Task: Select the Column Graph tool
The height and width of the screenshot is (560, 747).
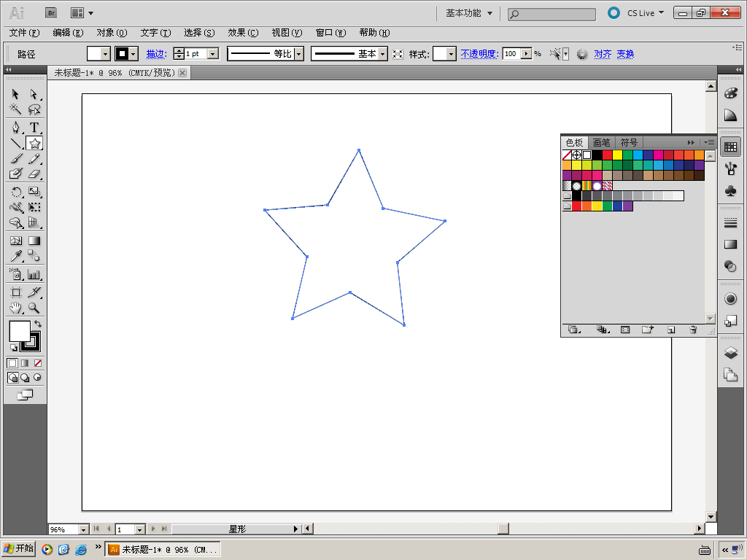Action: [34, 274]
